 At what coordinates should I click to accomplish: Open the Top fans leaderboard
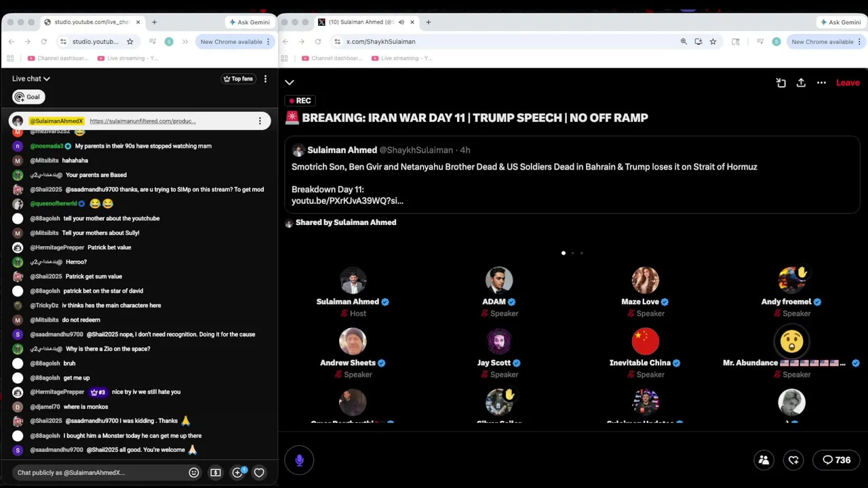pyautogui.click(x=238, y=79)
